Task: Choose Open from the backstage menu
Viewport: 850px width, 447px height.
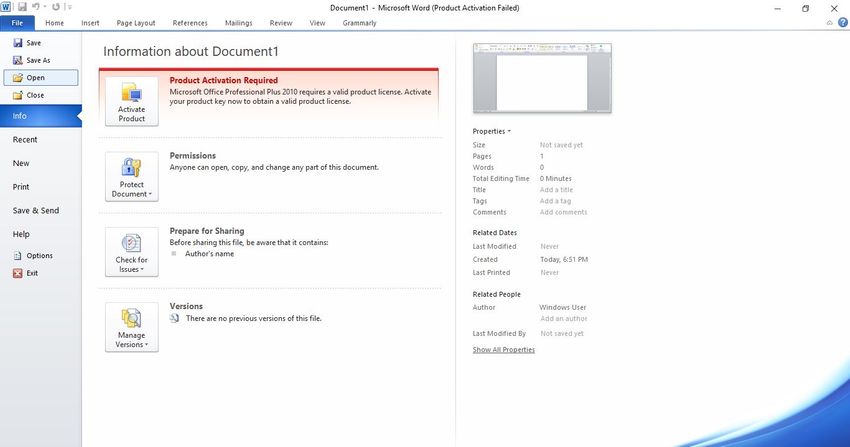Action: (35, 77)
